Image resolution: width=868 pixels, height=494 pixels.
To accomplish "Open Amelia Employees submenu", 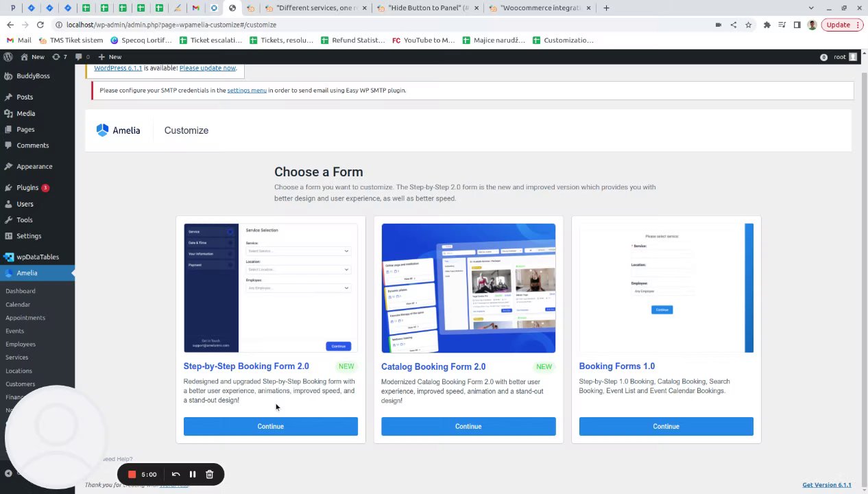I will click(21, 344).
